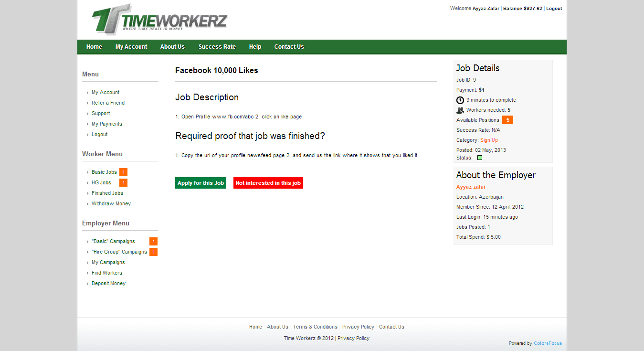Open the Privacy Policy link on the copyright line
644x351 pixels.
353,339
